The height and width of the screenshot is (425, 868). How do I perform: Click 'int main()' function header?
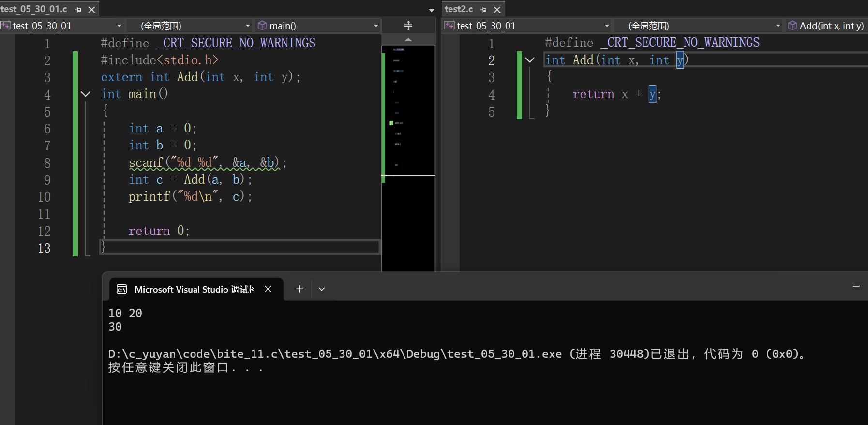pyautogui.click(x=135, y=94)
